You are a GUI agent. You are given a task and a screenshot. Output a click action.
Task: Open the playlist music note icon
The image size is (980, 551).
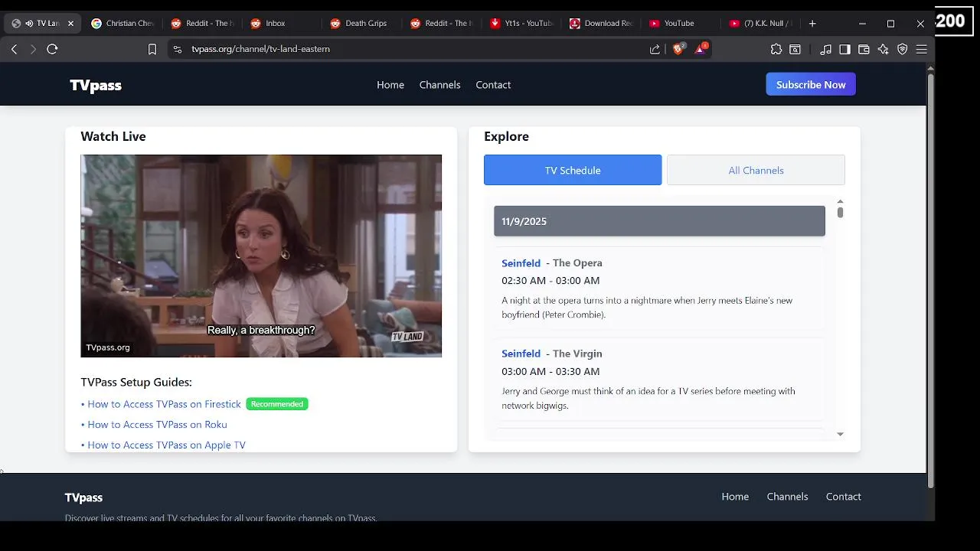(825, 49)
